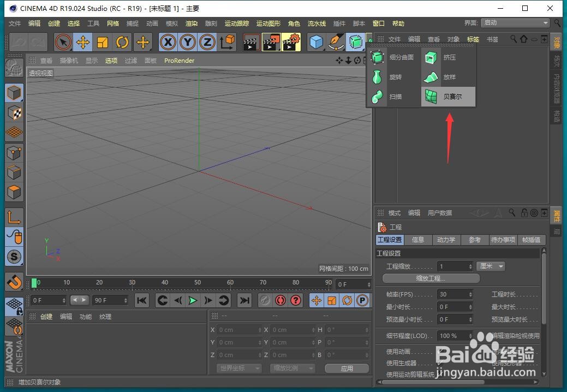Open the 厘米 units dropdown

point(491,266)
